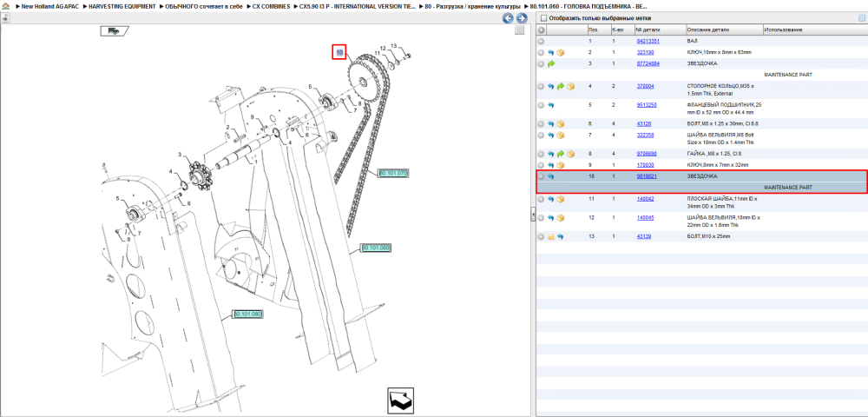Toggle the circle marker for part 43128
Viewport: 868px width, 417px height.
tap(542, 124)
